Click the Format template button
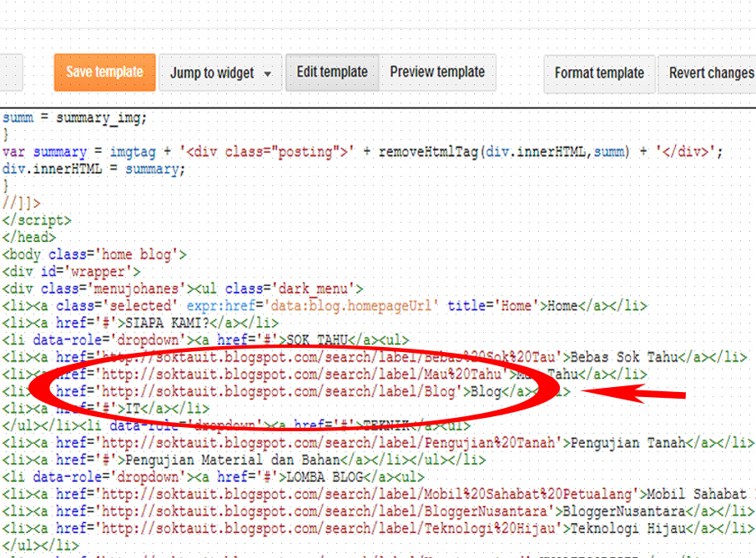The height and width of the screenshot is (558, 756). (599, 73)
